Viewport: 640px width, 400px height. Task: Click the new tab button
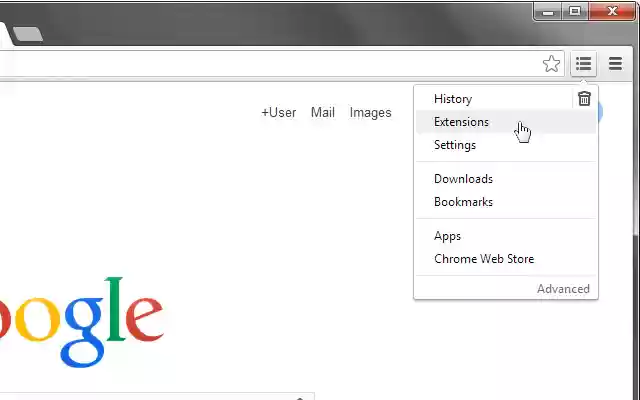click(x=27, y=34)
